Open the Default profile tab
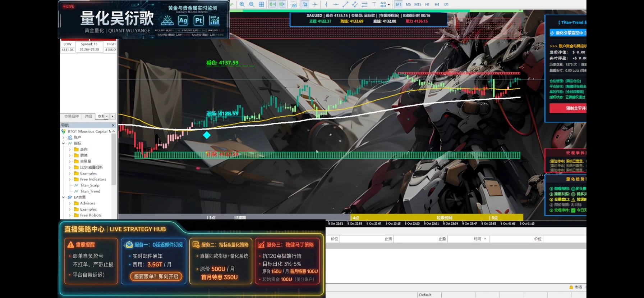 [425, 295]
